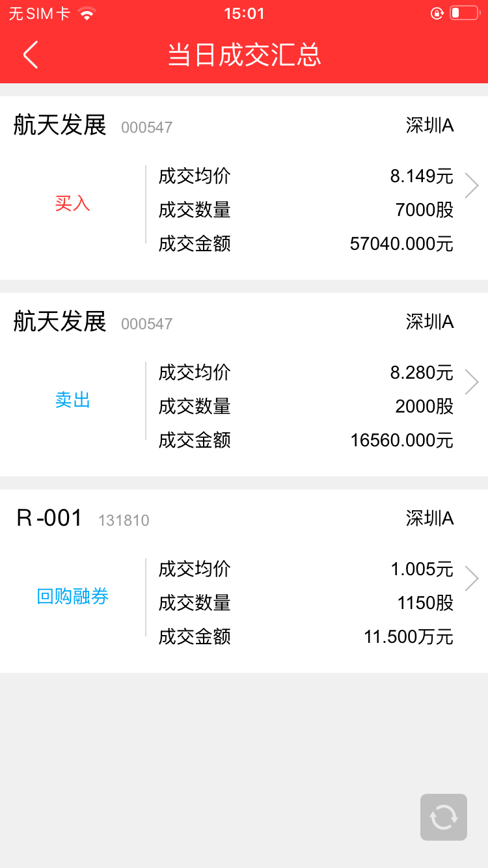Tap the 当日成交汇总 page title
This screenshot has height=868, width=488.
click(x=245, y=55)
